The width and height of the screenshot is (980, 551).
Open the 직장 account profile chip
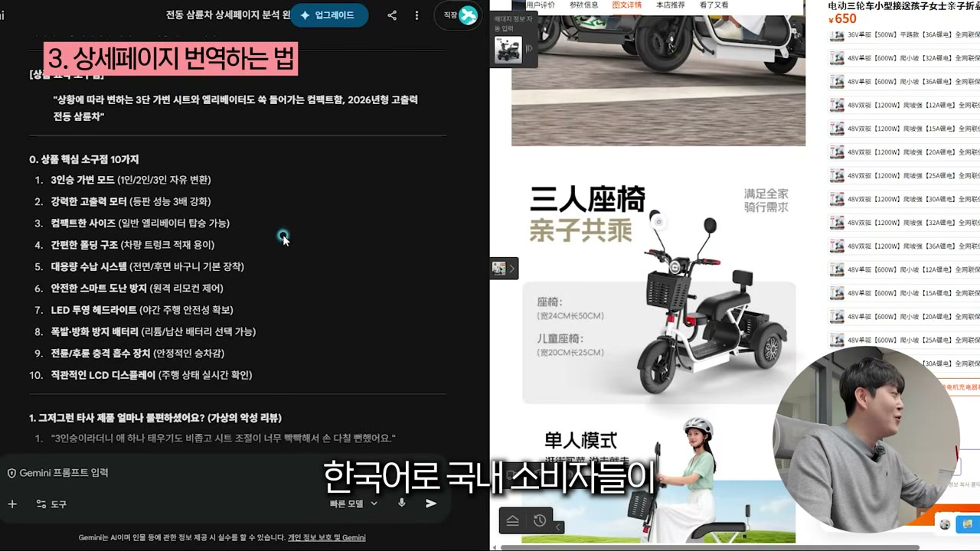point(458,15)
